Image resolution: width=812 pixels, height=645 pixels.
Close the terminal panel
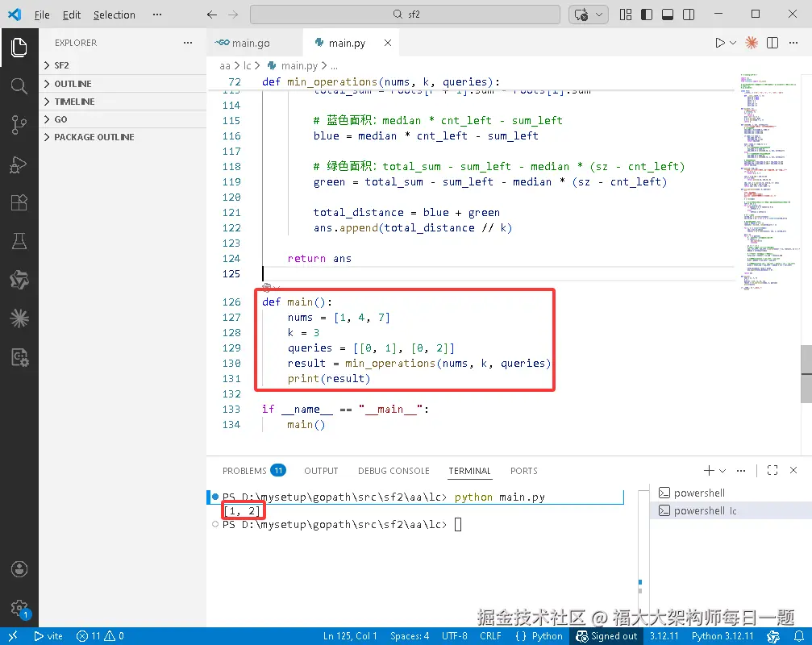click(x=793, y=470)
